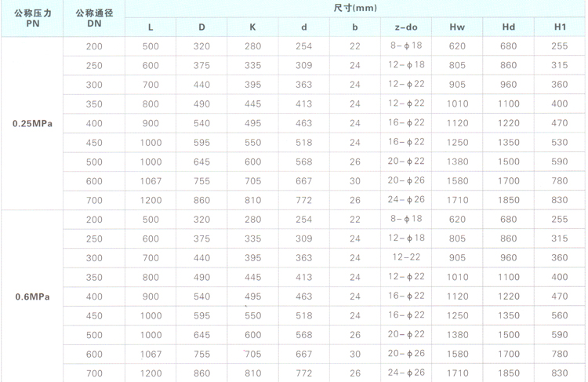The height and width of the screenshot is (382, 588).
Task: Click H1 value 255 under 0.6MPa
Action: pyautogui.click(x=560, y=219)
